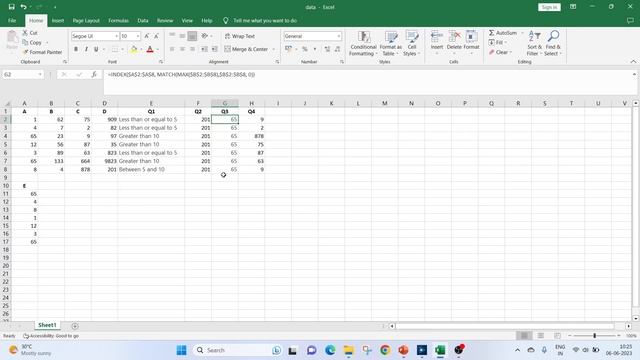Click the Insert cells icon

[436, 37]
